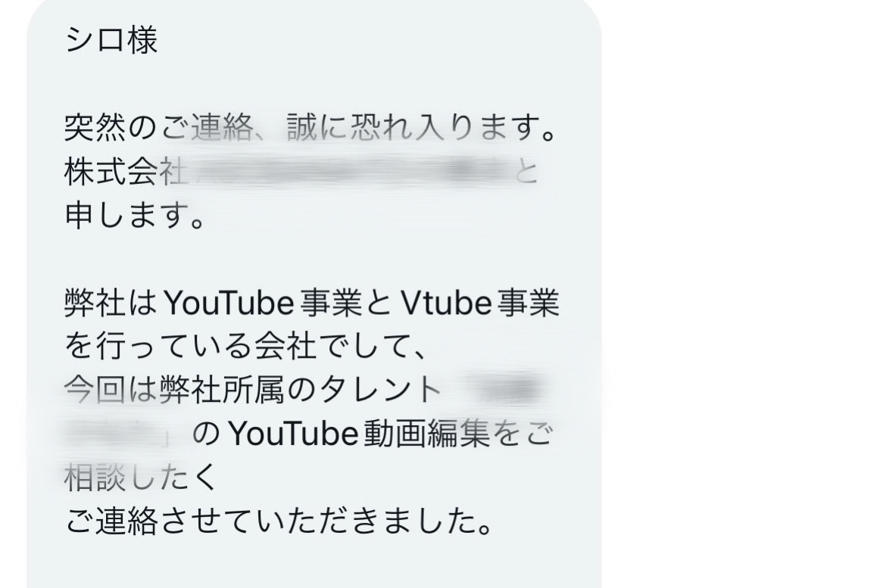This screenshot has width=886, height=588.
Task: Click the word 弊社は before YouTube事業
Action: pos(111,303)
